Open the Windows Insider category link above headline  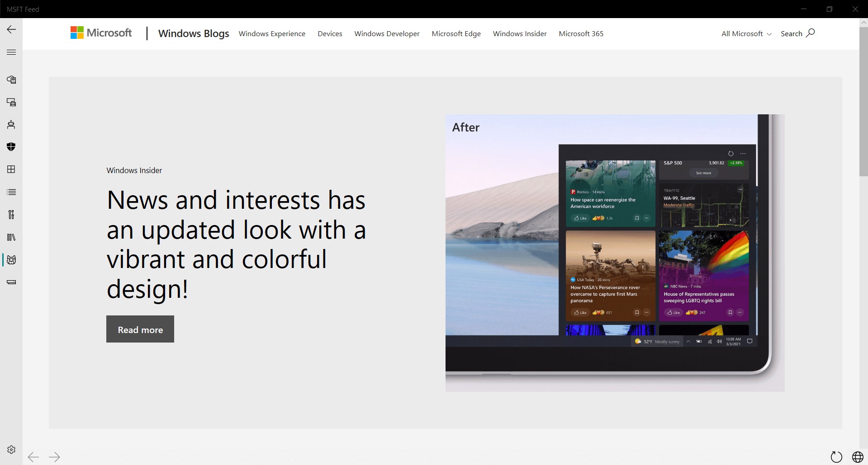134,170
